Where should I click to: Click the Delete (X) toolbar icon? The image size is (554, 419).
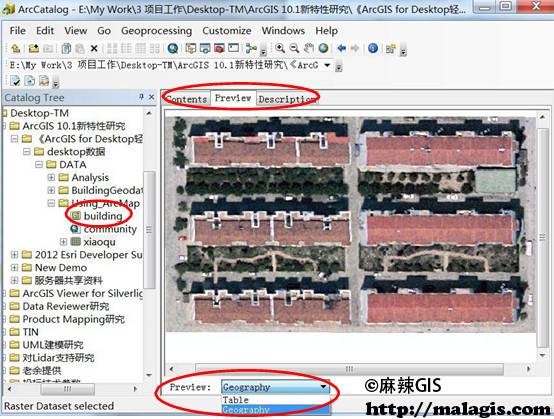94,48
